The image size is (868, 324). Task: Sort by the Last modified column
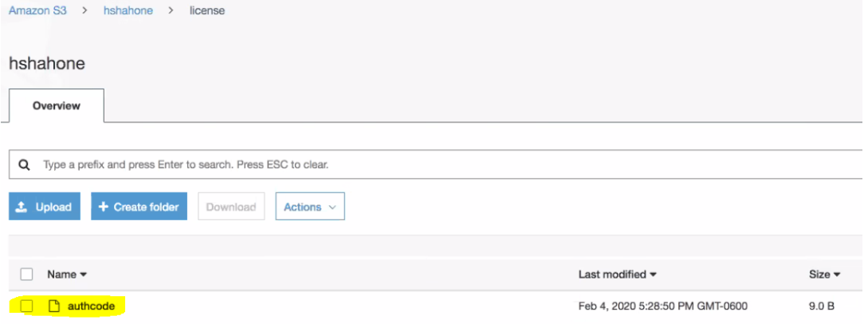click(x=617, y=275)
